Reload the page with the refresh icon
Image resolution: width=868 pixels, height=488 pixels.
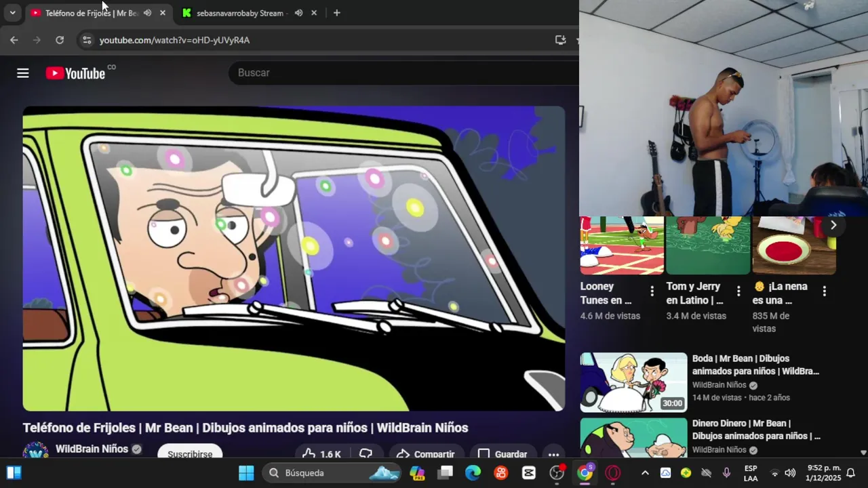[60, 40]
